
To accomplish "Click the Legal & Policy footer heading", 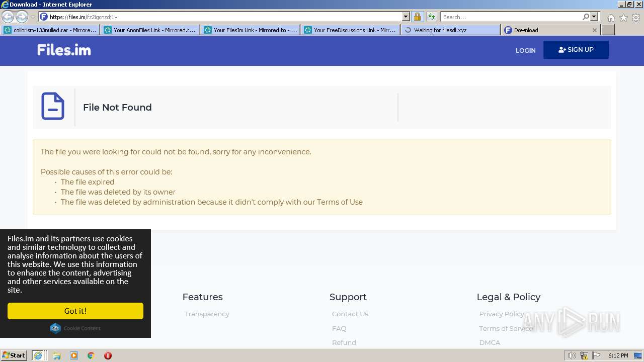I will tap(509, 297).
